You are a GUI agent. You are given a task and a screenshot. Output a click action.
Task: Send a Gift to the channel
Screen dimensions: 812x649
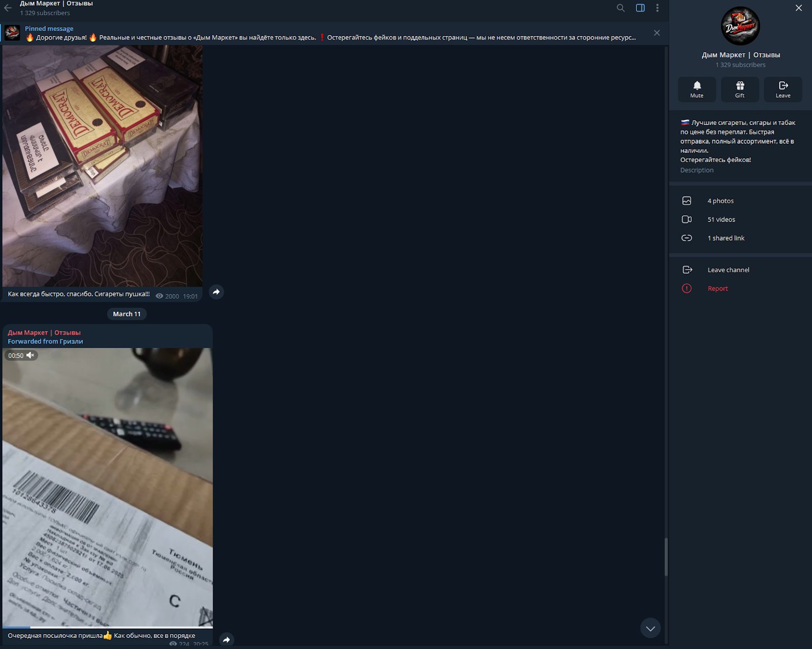coord(739,89)
